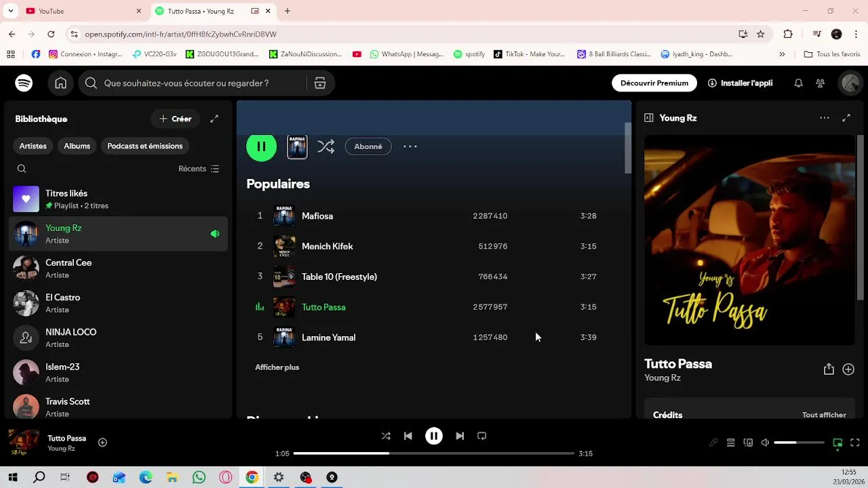Open WhatsApp from Windows taskbar
The height and width of the screenshot is (488, 868).
[199, 477]
